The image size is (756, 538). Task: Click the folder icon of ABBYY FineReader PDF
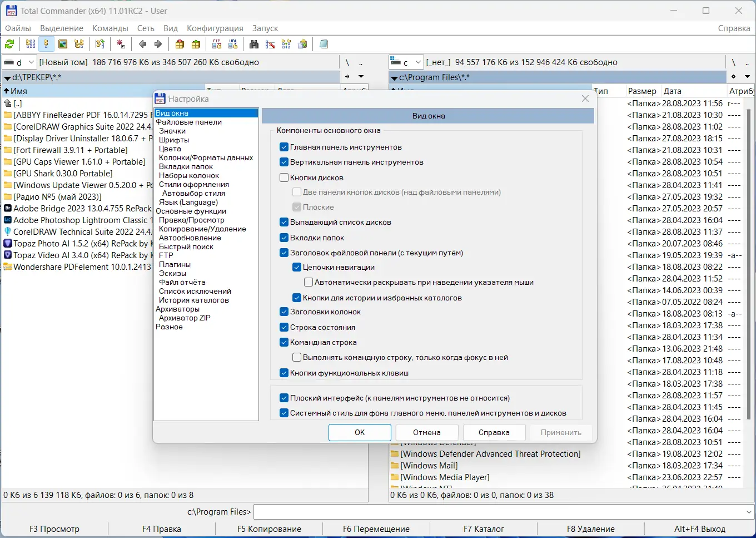point(8,115)
